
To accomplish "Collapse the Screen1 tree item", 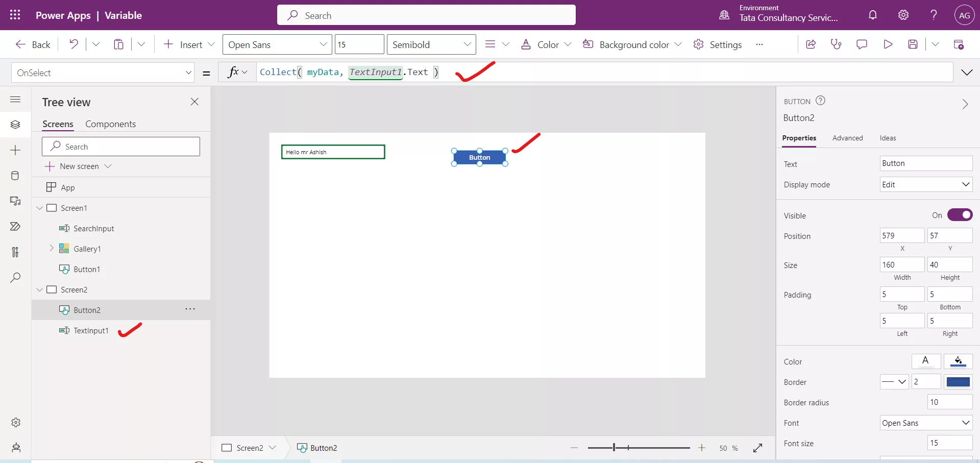I will click(x=40, y=208).
